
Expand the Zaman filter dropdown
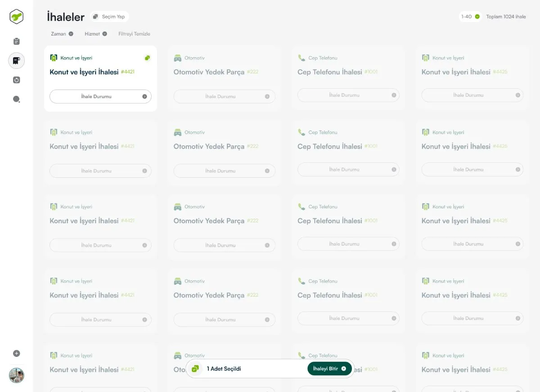[62, 34]
